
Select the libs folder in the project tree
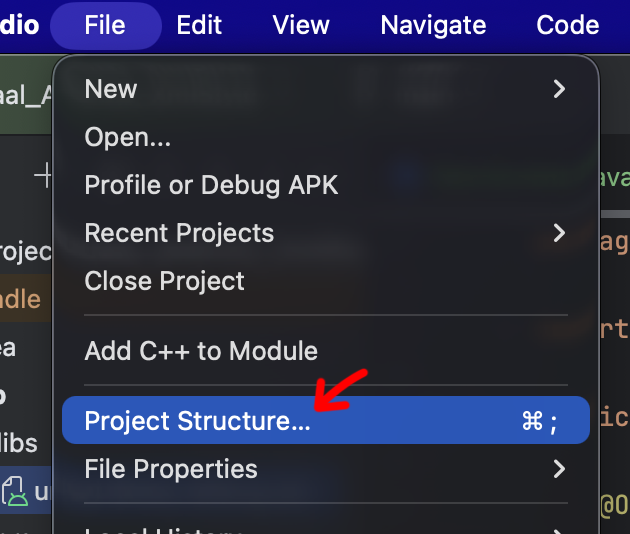coord(19,443)
